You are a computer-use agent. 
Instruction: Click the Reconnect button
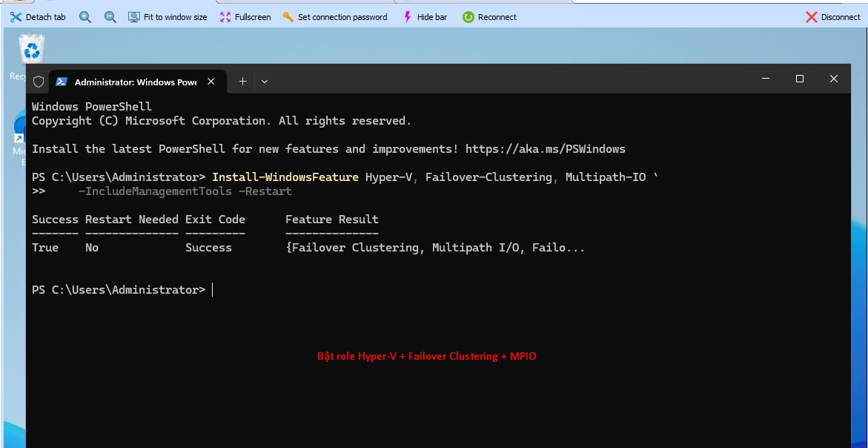(x=489, y=17)
